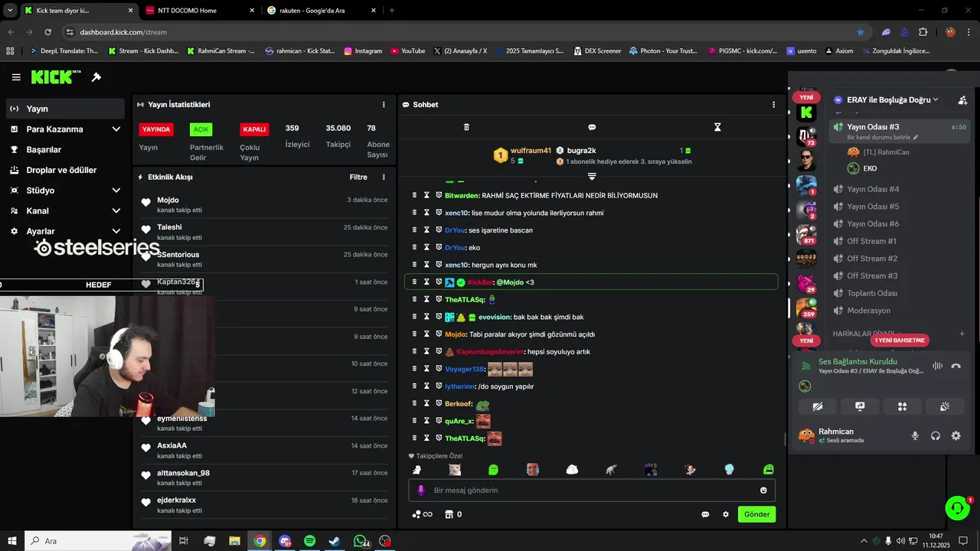Open Discord activities button
Viewport: 980px width, 551px height.
pos(902,406)
